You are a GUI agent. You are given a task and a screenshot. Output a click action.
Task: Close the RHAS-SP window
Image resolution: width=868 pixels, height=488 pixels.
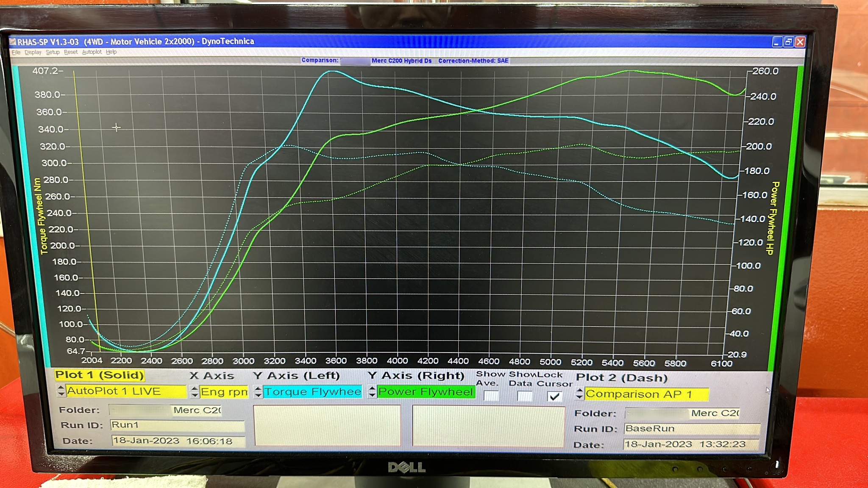click(800, 42)
